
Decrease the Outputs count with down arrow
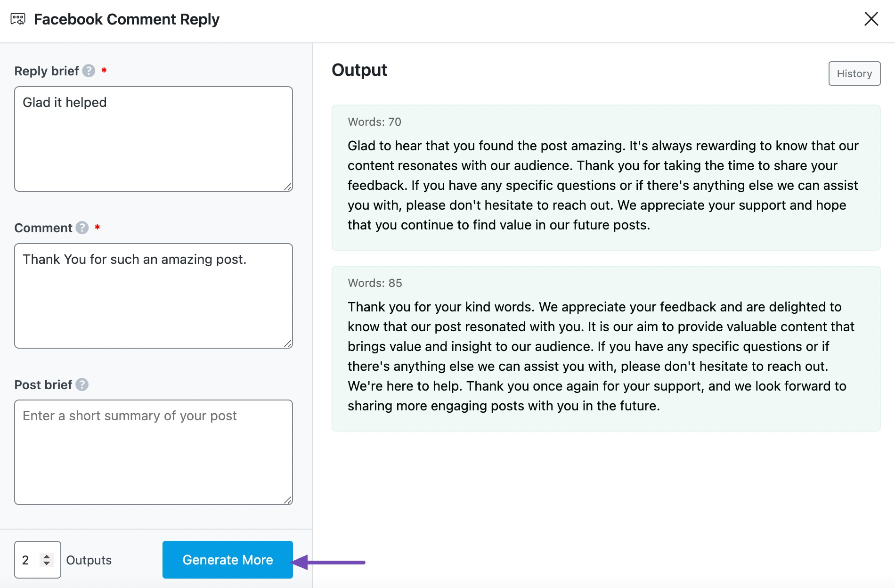48,563
